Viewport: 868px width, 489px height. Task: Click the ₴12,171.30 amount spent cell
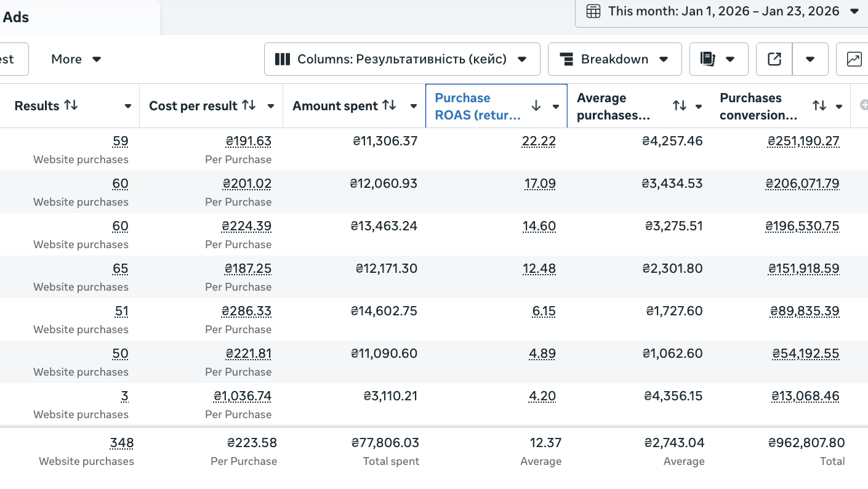tap(387, 269)
